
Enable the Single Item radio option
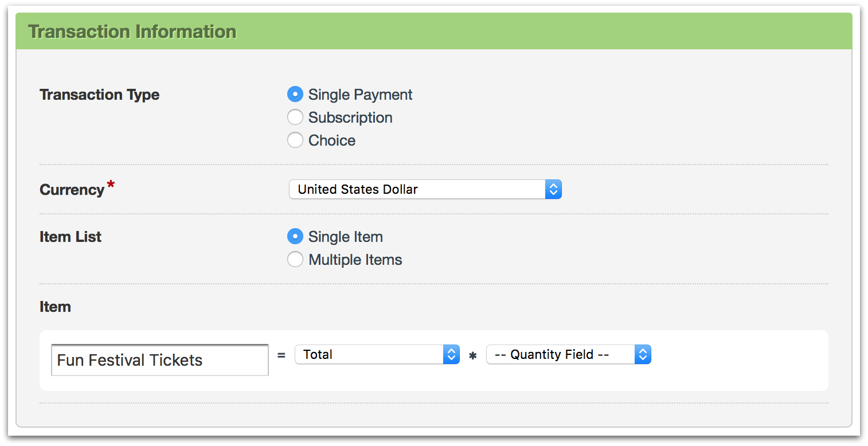(x=295, y=237)
